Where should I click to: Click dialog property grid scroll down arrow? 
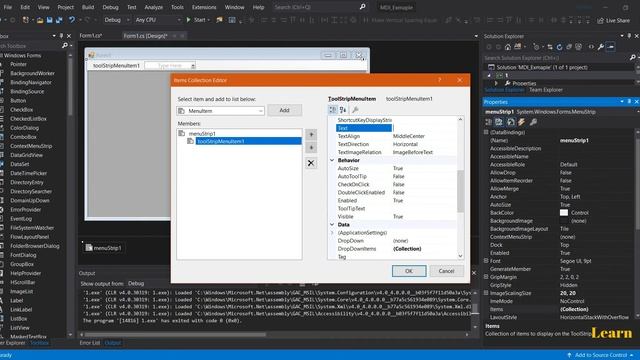[x=460, y=256]
